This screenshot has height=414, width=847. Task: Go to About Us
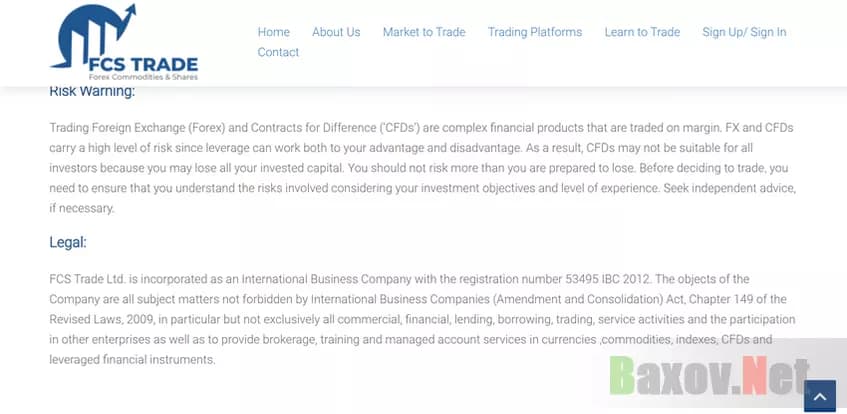336,32
